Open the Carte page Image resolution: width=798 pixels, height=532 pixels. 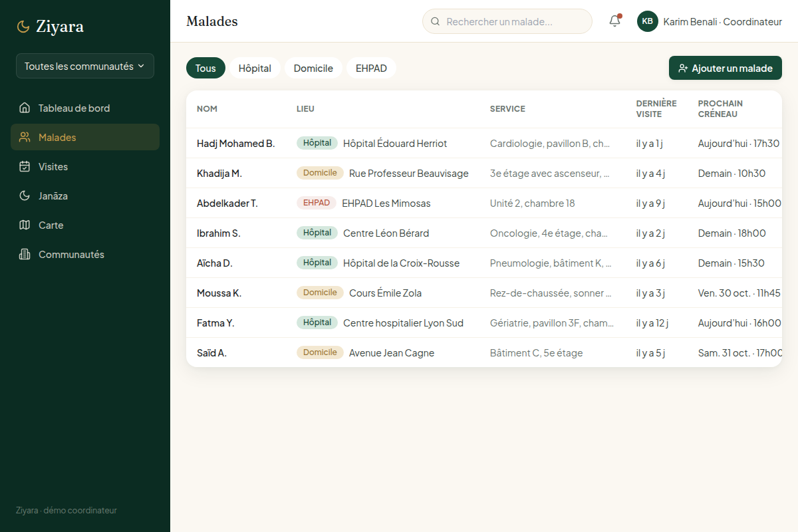pyautogui.click(x=85, y=225)
